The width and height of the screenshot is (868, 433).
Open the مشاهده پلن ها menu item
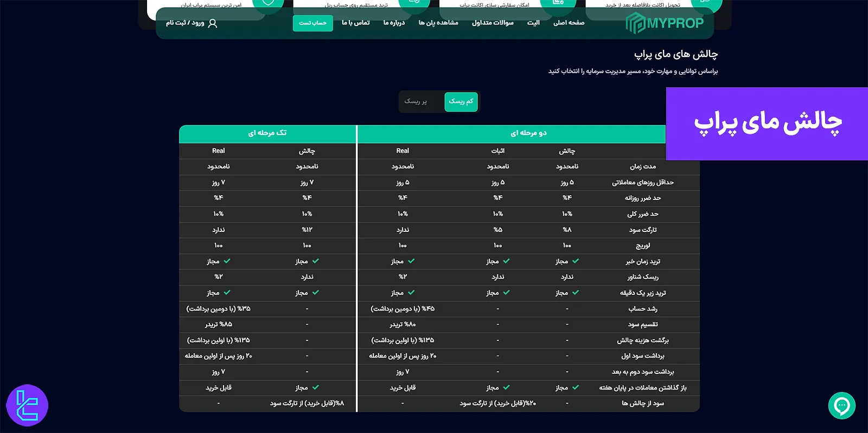438,23
